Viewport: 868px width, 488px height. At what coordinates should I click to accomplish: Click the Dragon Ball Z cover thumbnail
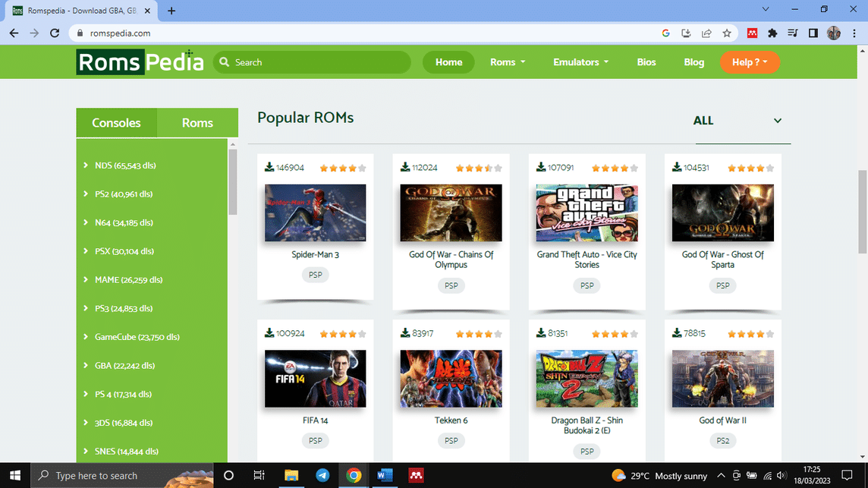point(587,378)
